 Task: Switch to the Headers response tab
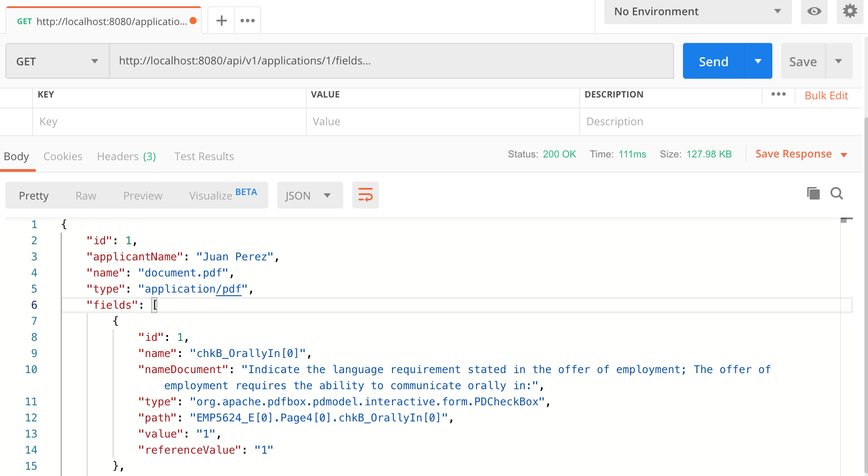[126, 157]
